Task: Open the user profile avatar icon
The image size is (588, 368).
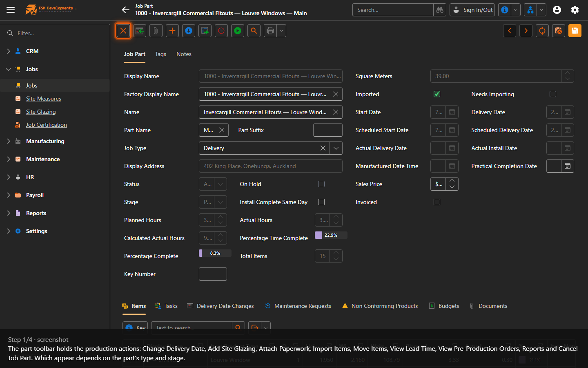Action: pos(557,10)
